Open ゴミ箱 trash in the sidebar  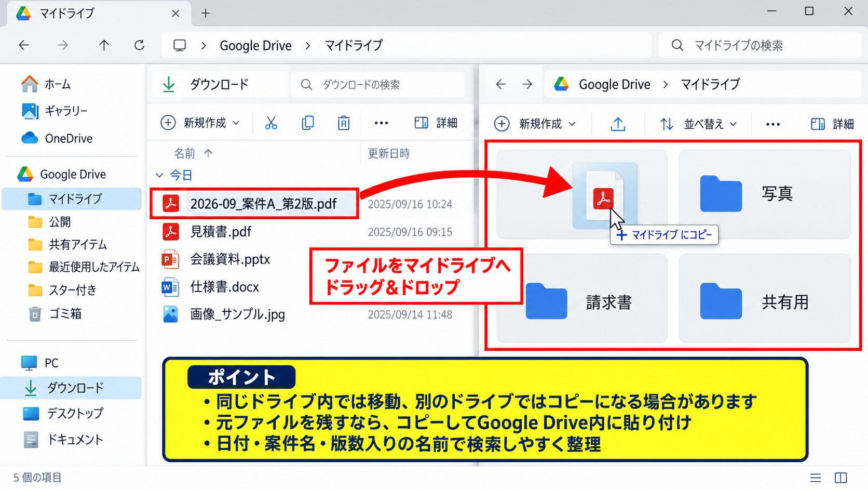pyautogui.click(x=55, y=313)
